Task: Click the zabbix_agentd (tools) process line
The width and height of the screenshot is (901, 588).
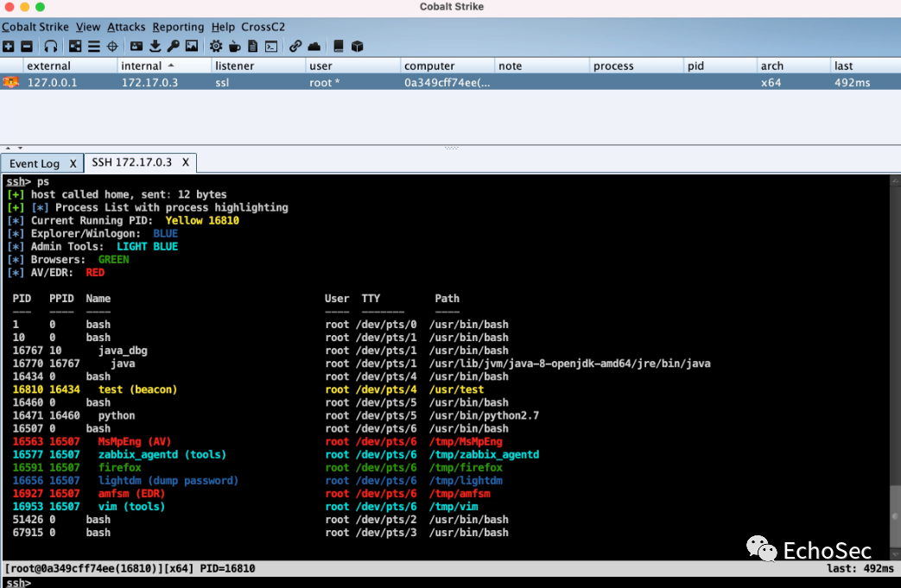Action: [276, 455]
